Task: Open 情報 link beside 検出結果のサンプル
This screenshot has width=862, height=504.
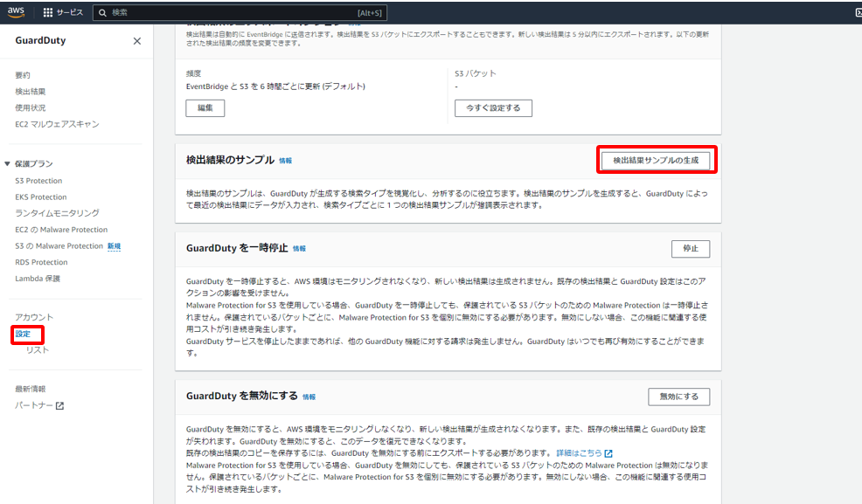Action: coord(285,161)
